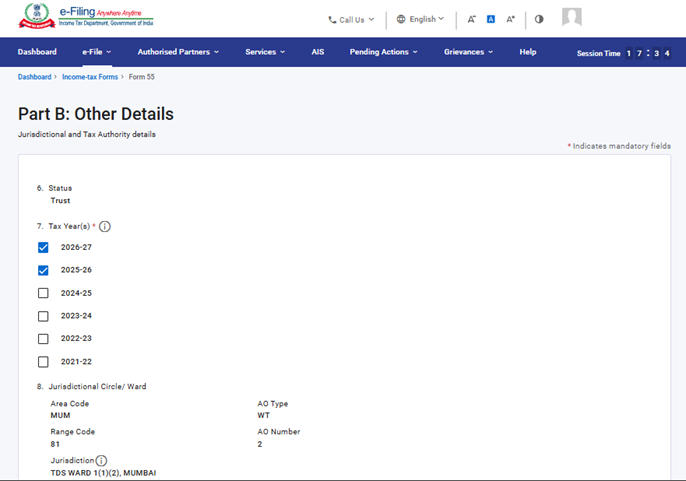Expand the English language selector
The image size is (686, 481).
pos(420,19)
